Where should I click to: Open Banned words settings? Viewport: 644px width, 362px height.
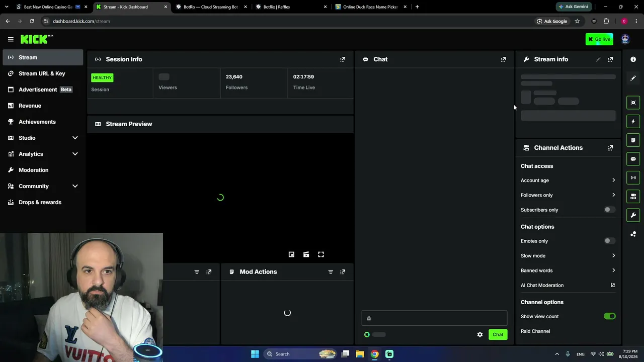(x=568, y=270)
